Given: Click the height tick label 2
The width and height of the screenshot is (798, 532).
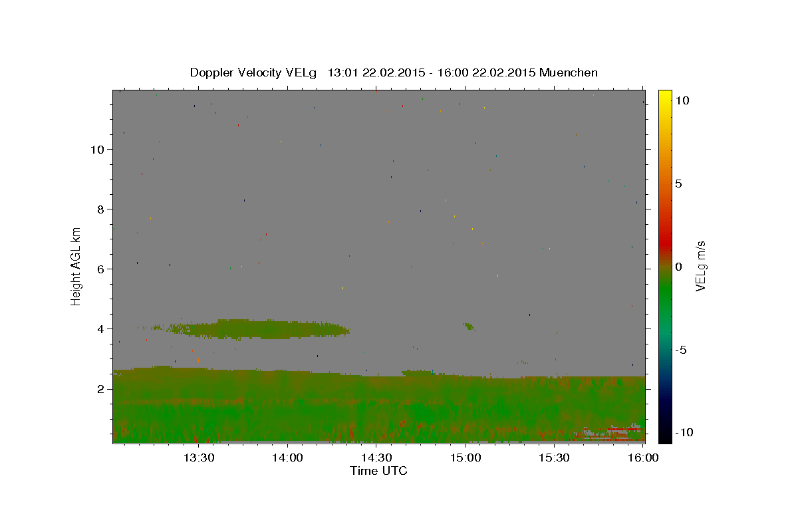Looking at the screenshot, I should (100, 388).
